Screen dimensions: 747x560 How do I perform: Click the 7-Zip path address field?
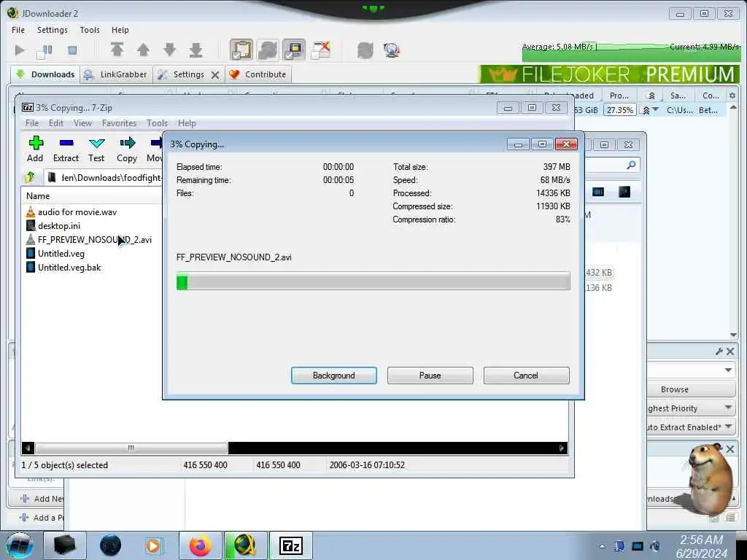click(103, 177)
